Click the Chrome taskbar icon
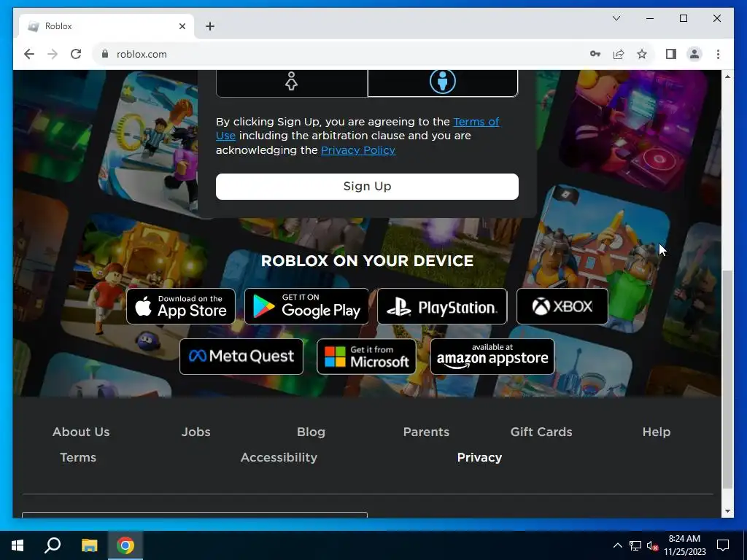This screenshot has width=747, height=560. coord(125,545)
